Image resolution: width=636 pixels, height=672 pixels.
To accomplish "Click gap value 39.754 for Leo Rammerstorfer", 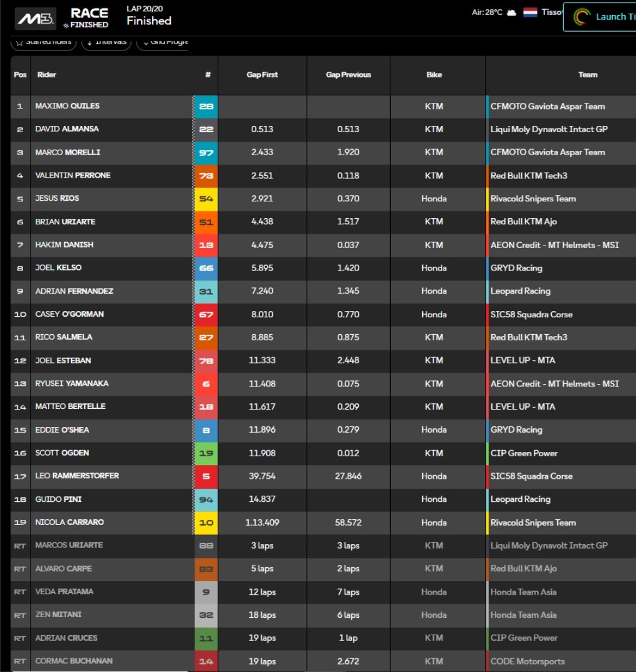I will pyautogui.click(x=263, y=476).
